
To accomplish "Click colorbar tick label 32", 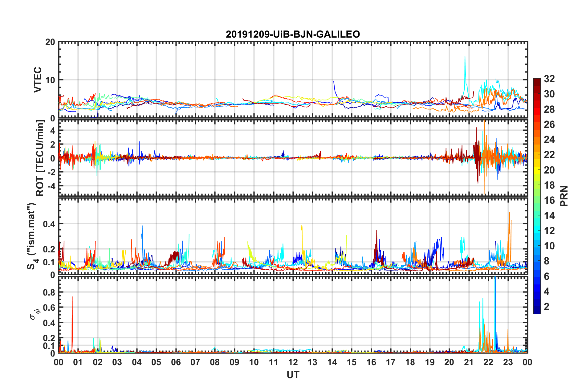I will click(x=549, y=79).
